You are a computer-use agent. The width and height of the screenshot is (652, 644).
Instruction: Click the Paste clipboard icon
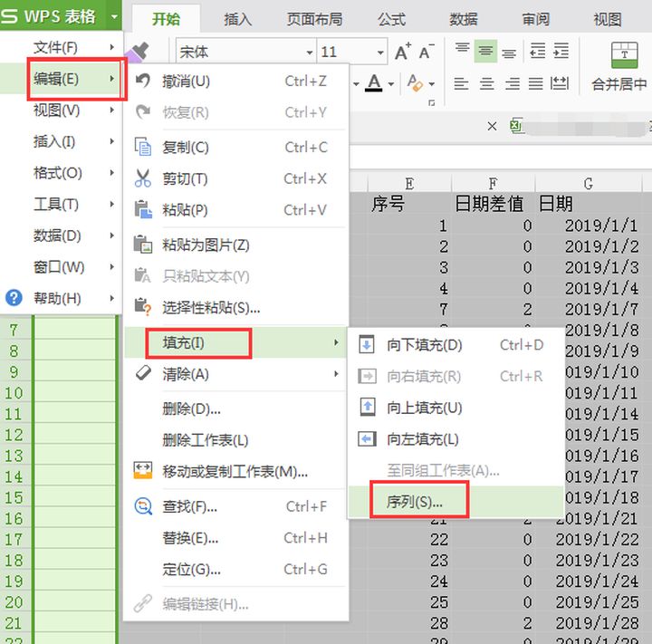point(143,209)
